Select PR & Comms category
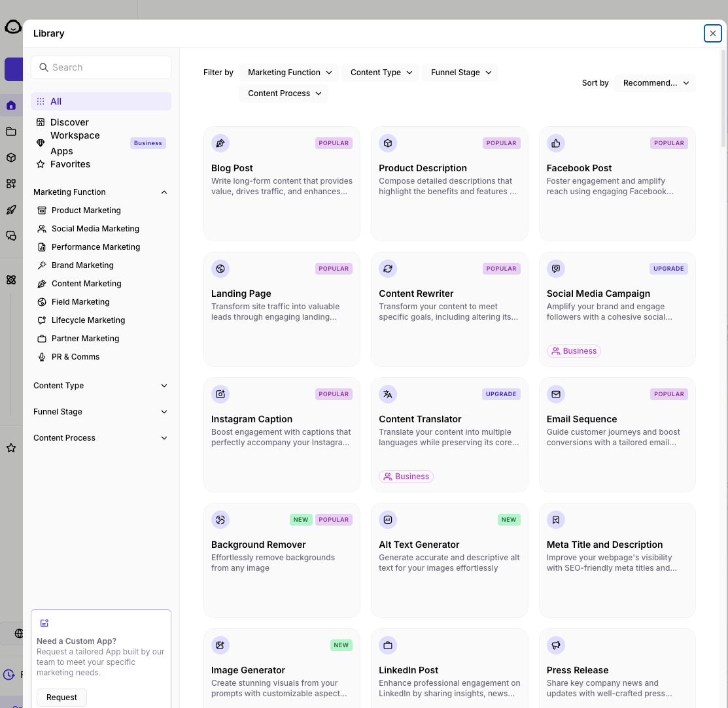 [101, 357]
